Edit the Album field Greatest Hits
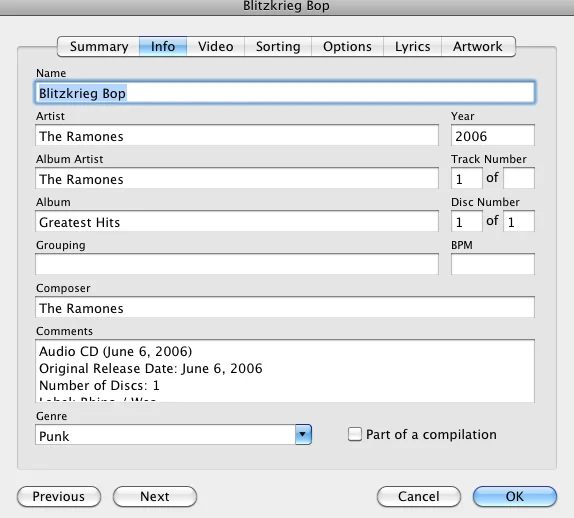 click(x=237, y=221)
